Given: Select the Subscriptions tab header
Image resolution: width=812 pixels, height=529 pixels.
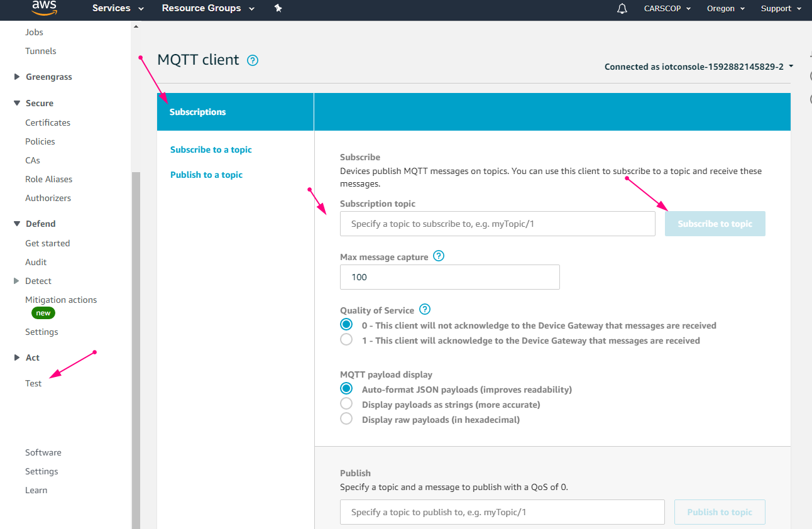Looking at the screenshot, I should coord(197,112).
